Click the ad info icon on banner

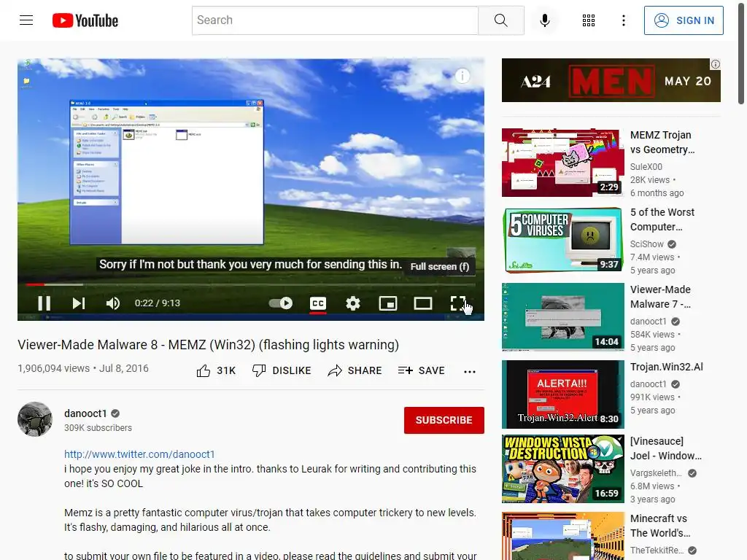pyautogui.click(x=716, y=64)
